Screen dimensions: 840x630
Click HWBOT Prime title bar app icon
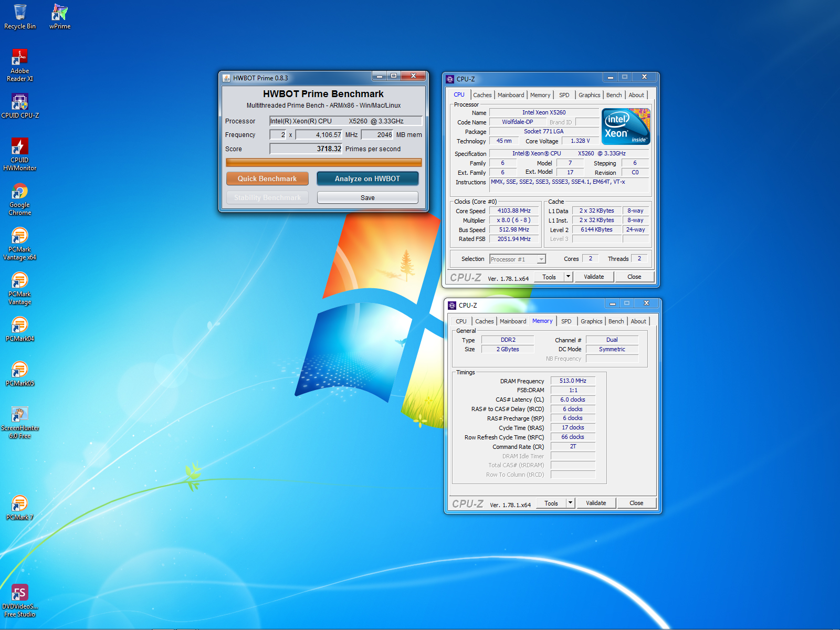tap(226, 78)
